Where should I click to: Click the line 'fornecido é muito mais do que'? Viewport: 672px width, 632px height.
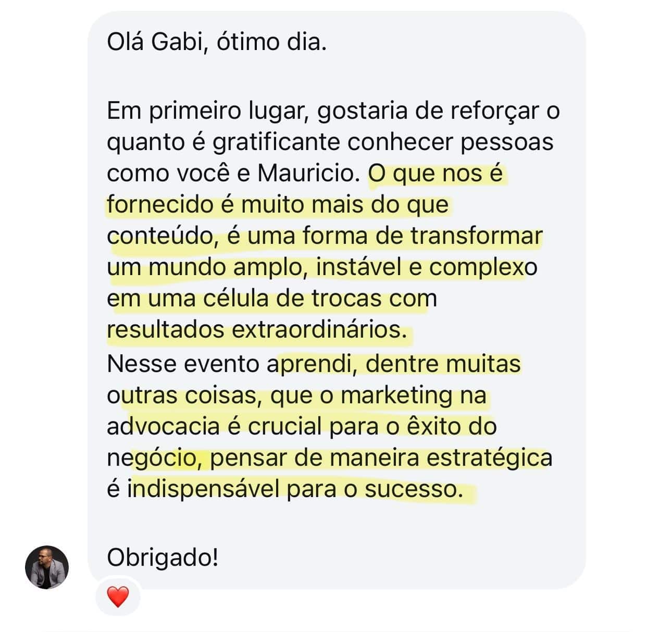point(278,205)
